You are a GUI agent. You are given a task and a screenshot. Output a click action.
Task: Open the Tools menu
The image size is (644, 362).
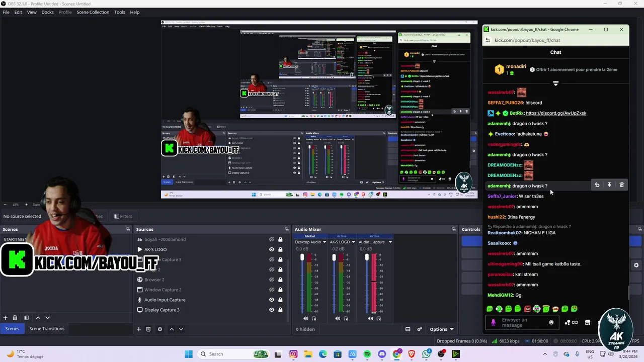120,12
